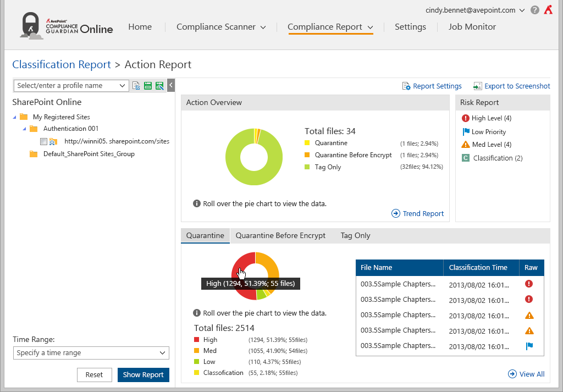Image resolution: width=563 pixels, height=392 pixels.
Task: Click the green save-with-pencil profile icon
Action: click(159, 86)
